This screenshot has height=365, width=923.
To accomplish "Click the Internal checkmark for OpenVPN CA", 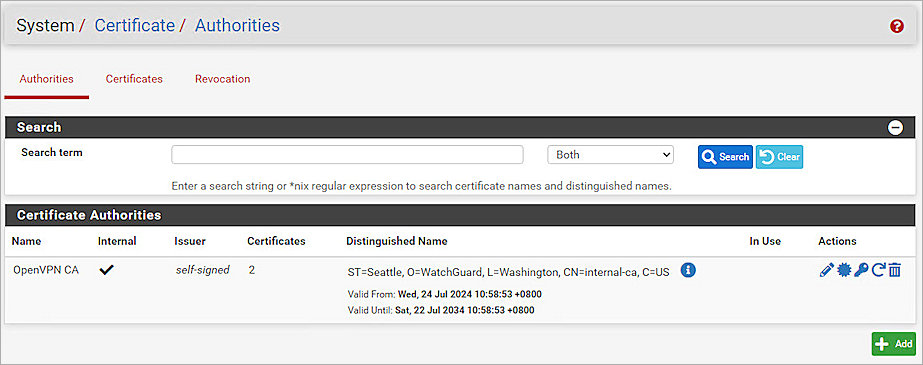I will point(107,270).
